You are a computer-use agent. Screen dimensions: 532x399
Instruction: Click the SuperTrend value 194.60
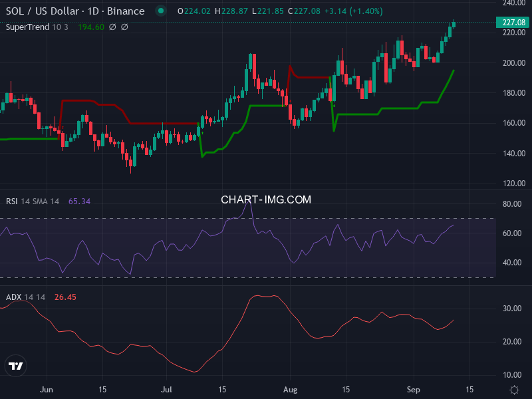pos(90,27)
